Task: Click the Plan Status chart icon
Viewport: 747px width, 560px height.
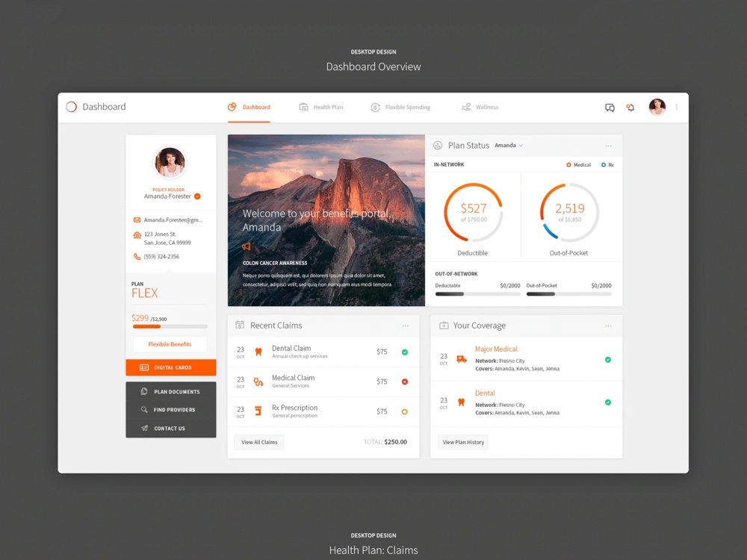Action: click(x=437, y=146)
